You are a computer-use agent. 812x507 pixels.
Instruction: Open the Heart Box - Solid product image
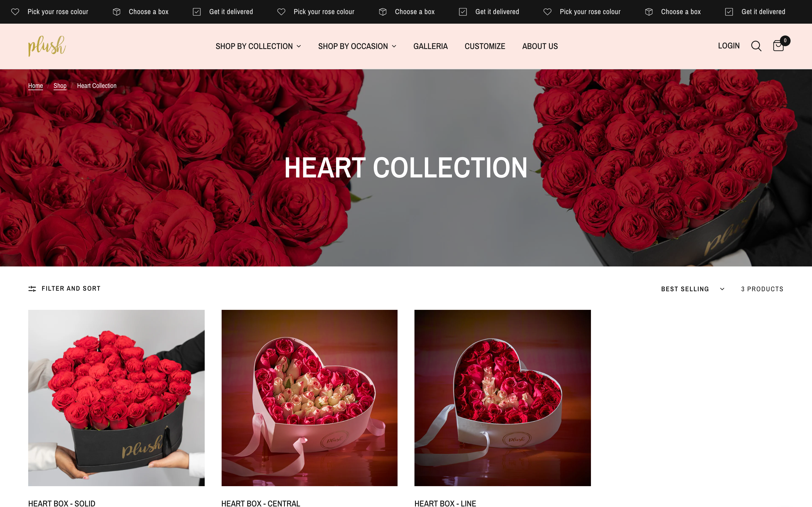pyautogui.click(x=116, y=398)
